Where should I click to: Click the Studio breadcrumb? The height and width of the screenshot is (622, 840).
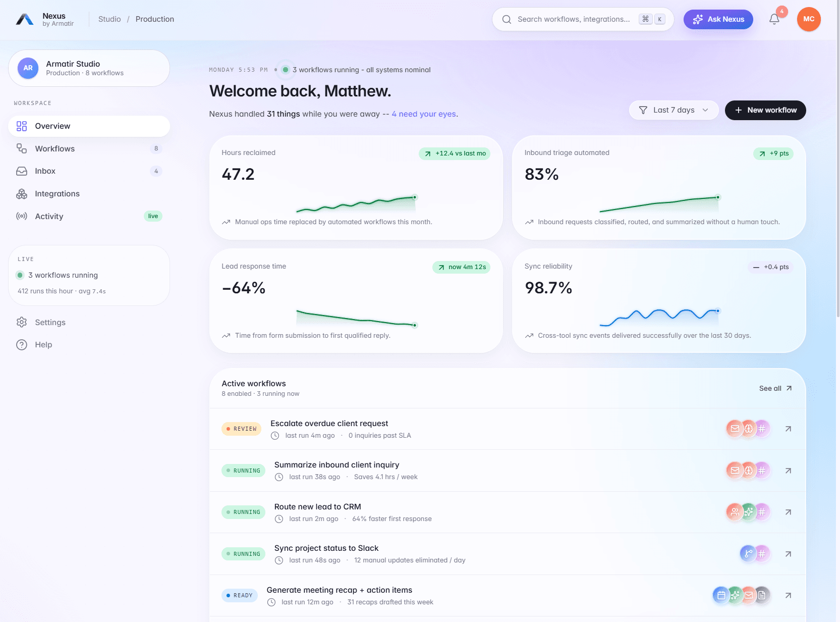tap(109, 19)
